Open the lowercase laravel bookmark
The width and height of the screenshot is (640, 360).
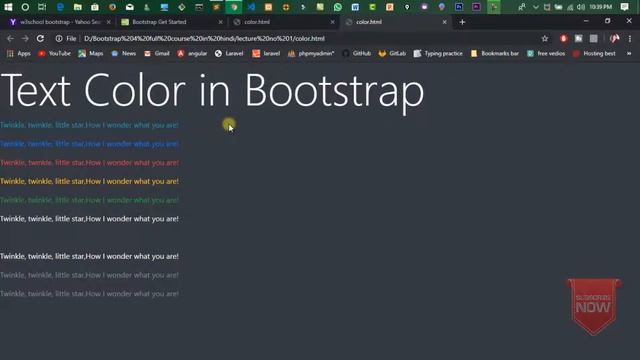click(x=266, y=53)
